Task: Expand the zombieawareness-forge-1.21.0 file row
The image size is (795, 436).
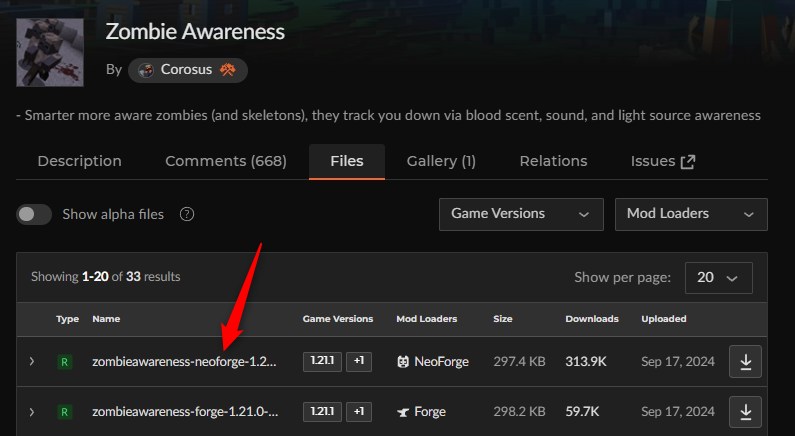Action: coord(31,412)
